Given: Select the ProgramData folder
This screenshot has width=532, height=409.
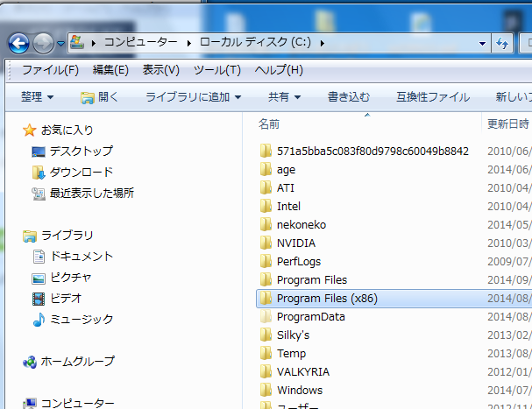Looking at the screenshot, I should tap(311, 317).
